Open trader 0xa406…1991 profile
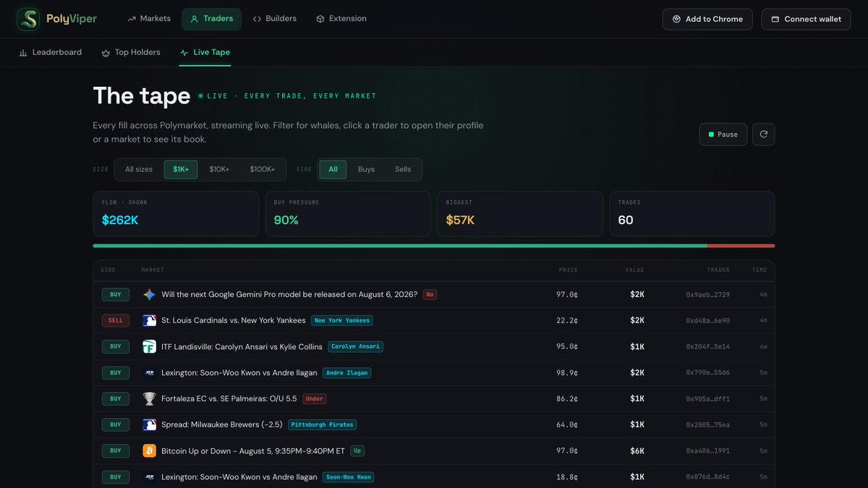This screenshot has height=488, width=868. (707, 450)
